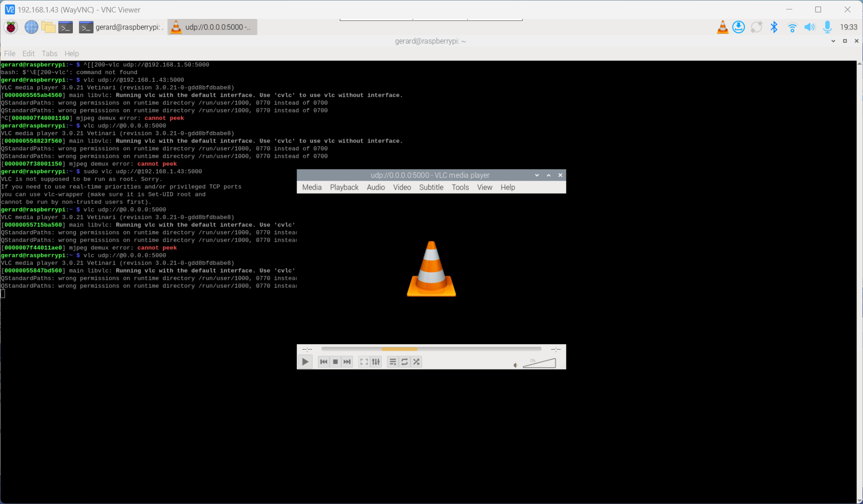Maximize the gerard@raspberrypi terminal window

click(x=845, y=41)
